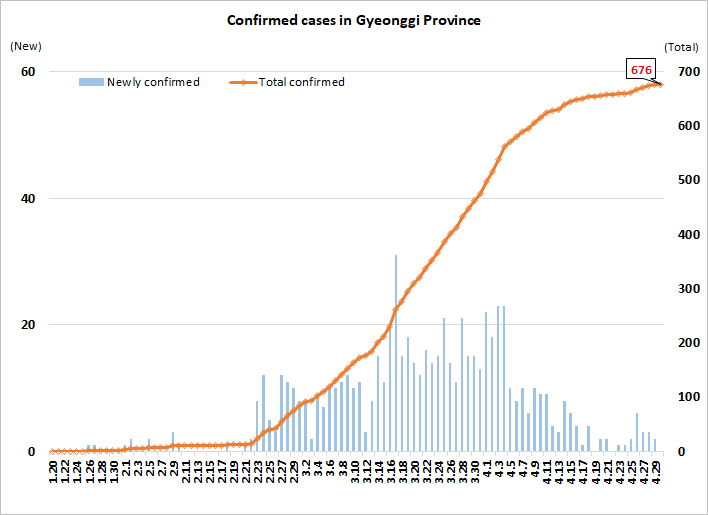Image resolution: width=708 pixels, height=515 pixels.
Task: Click the x-axis date label 4.13
Action: coord(560,472)
